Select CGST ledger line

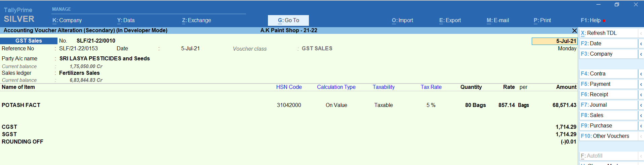click(x=288, y=127)
